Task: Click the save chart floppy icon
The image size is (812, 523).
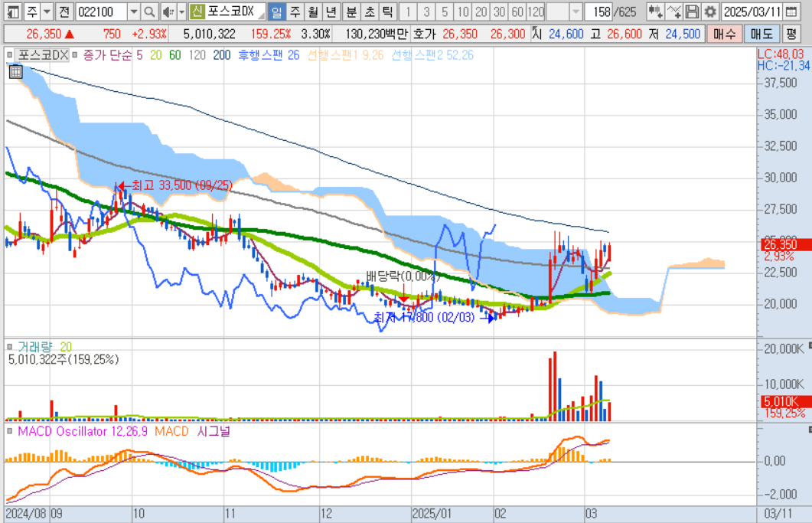Action: [x=692, y=11]
